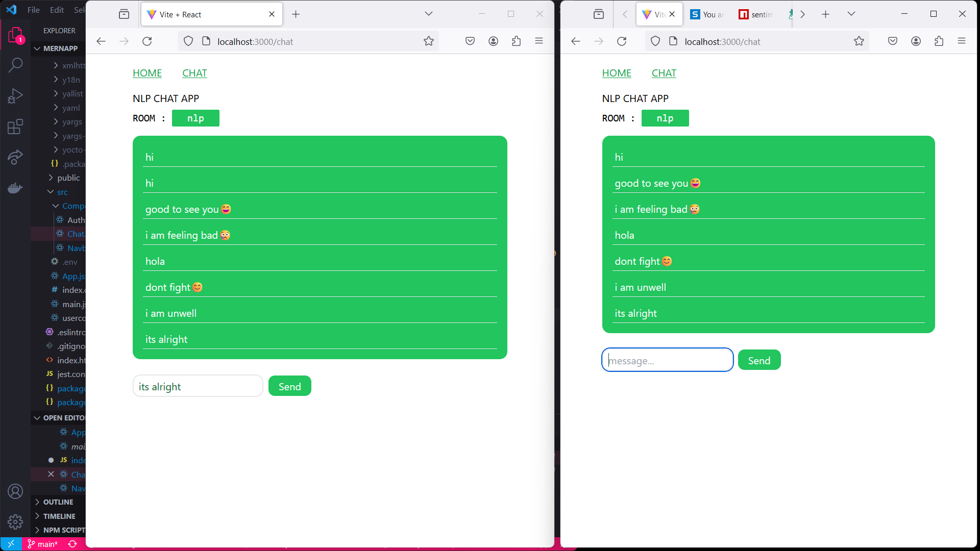Open the VS Code Search view
The height and width of the screenshot is (551, 980).
click(x=15, y=65)
